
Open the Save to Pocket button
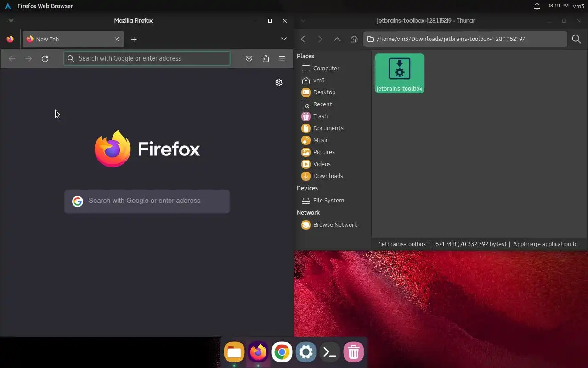249,58
